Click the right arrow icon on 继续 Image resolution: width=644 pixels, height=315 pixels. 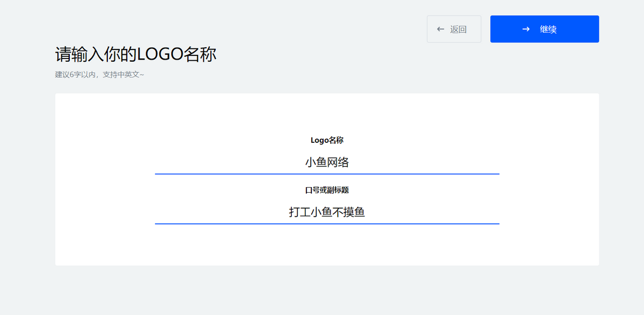point(526,29)
